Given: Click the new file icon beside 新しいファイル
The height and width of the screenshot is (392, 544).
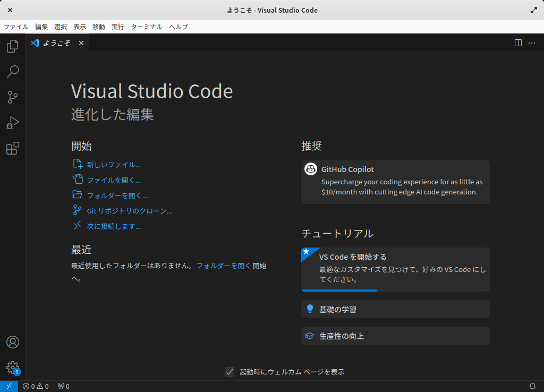Looking at the screenshot, I should point(77,164).
